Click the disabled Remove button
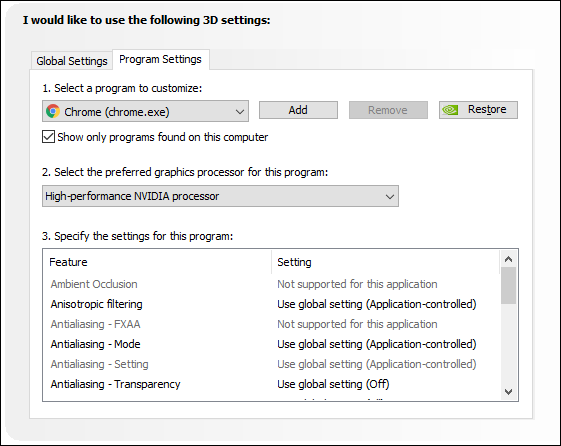This screenshot has height=446, width=561. 388,110
